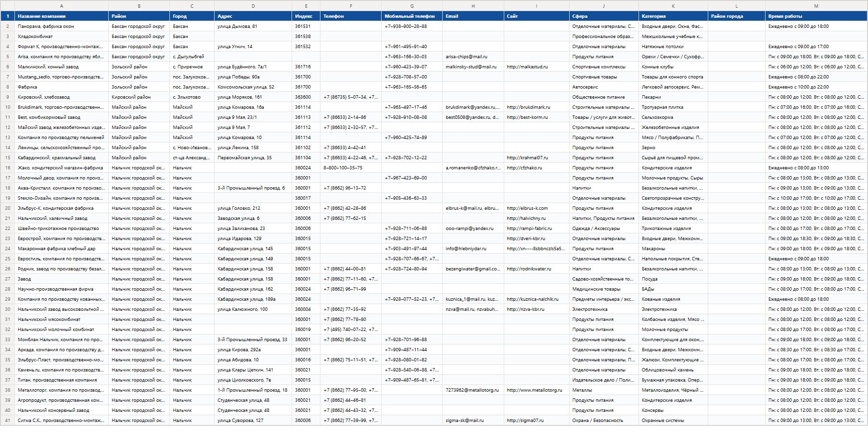Select cell 'улица Клары Цеткин, 141'
868x434 pixels.
tap(253, 370)
